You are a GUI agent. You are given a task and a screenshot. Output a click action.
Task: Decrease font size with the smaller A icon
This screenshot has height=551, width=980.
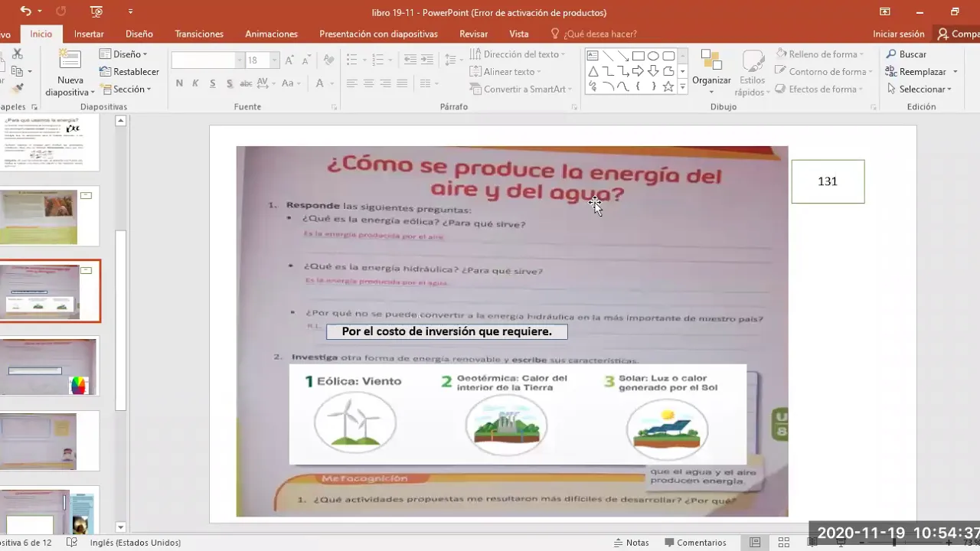306,60
